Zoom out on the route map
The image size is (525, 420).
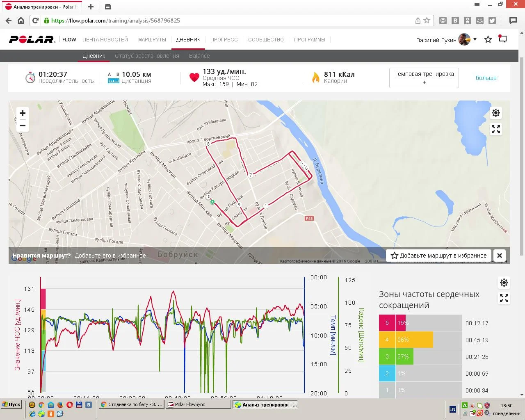[23, 126]
